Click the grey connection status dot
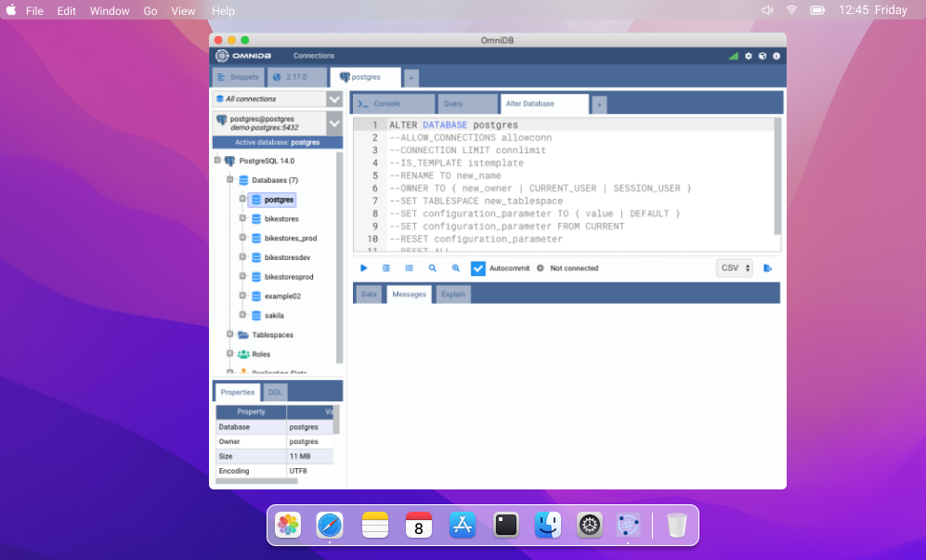Viewport: 926px width, 560px height. (x=540, y=268)
